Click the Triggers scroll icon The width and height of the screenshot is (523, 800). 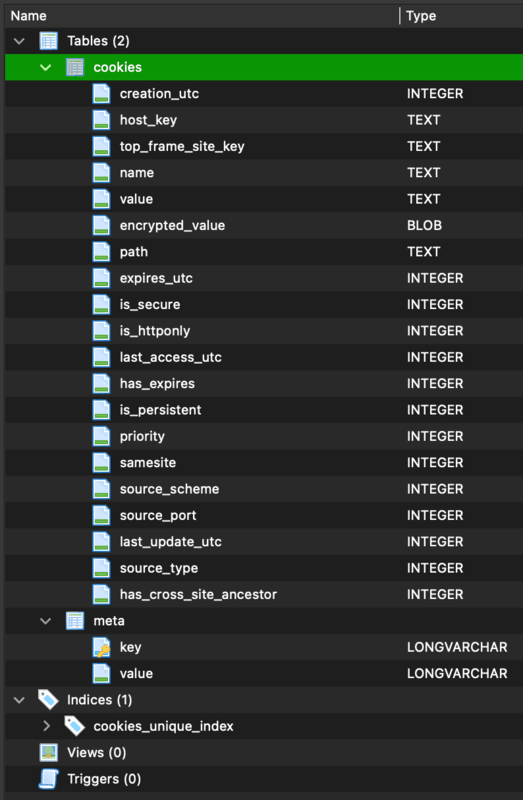click(x=48, y=779)
